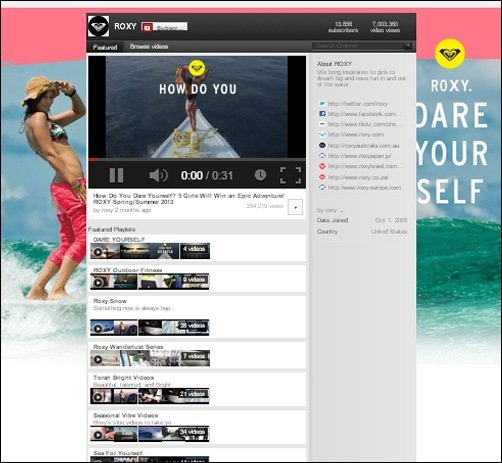Play the Roxy Wanderlust Series playlist
The height and width of the screenshot is (463, 502).
click(98, 359)
